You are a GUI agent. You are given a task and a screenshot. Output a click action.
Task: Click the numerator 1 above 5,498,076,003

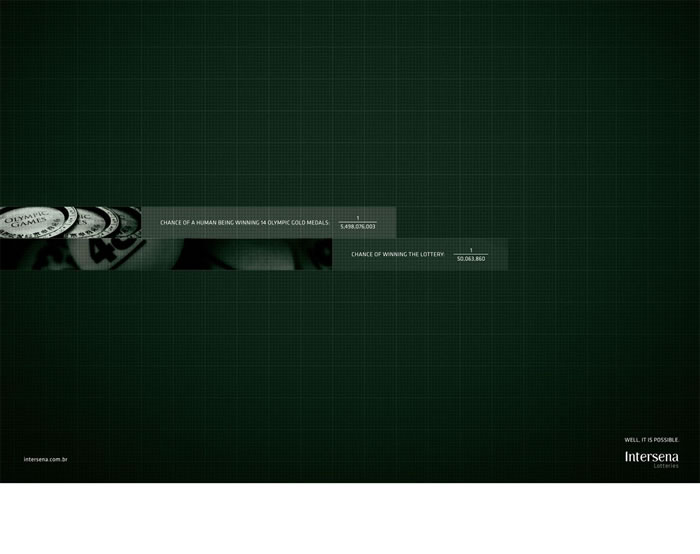click(357, 217)
